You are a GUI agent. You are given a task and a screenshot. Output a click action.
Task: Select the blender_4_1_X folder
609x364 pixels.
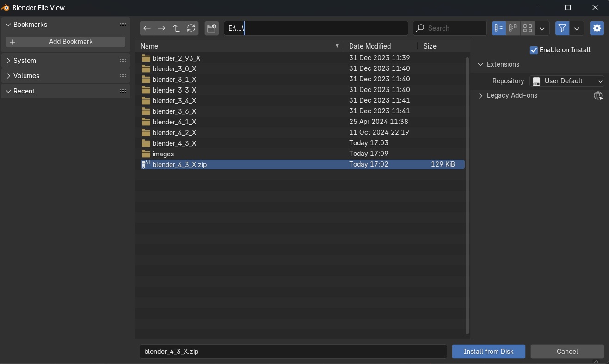(302, 122)
